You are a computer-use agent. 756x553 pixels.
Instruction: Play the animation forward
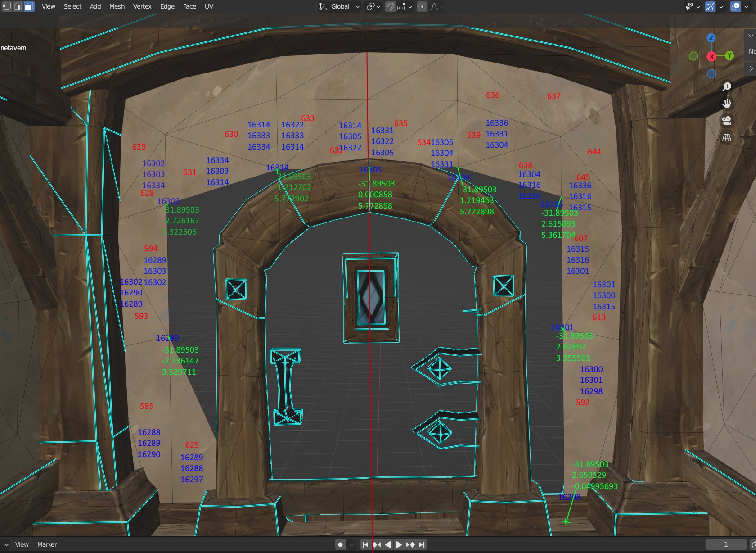tap(399, 544)
